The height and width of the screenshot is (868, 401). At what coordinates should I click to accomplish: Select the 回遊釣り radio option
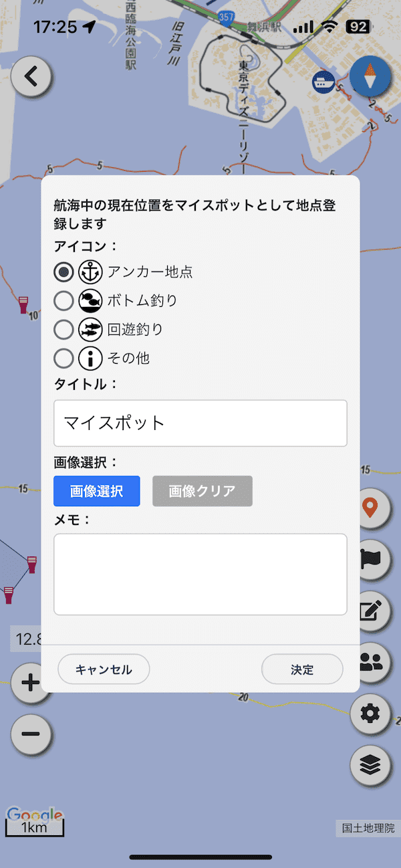point(64,330)
